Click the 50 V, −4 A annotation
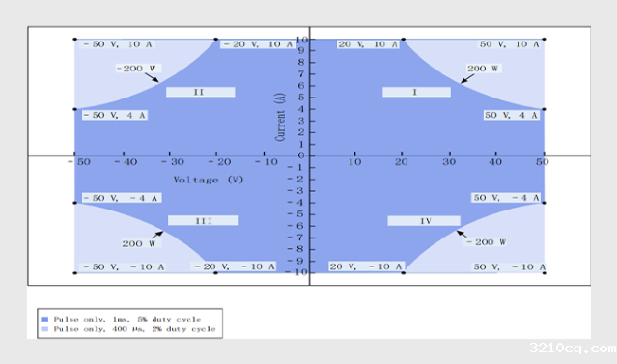617x364 pixels. [506, 198]
